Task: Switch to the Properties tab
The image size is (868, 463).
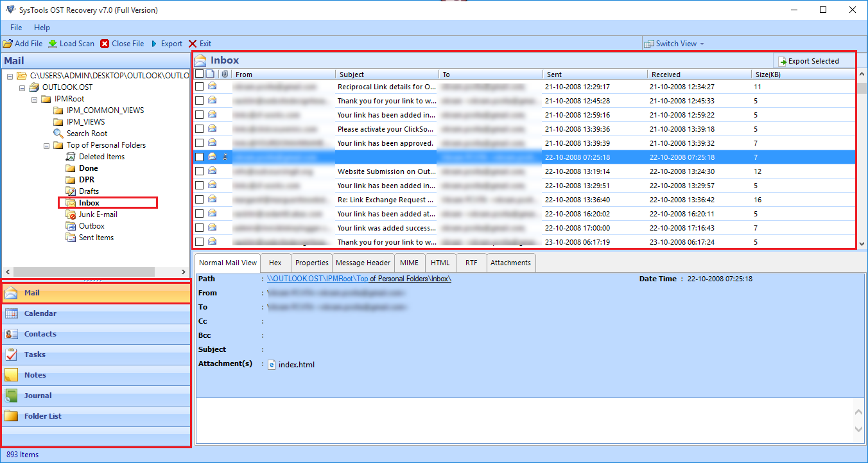Action: tap(312, 263)
